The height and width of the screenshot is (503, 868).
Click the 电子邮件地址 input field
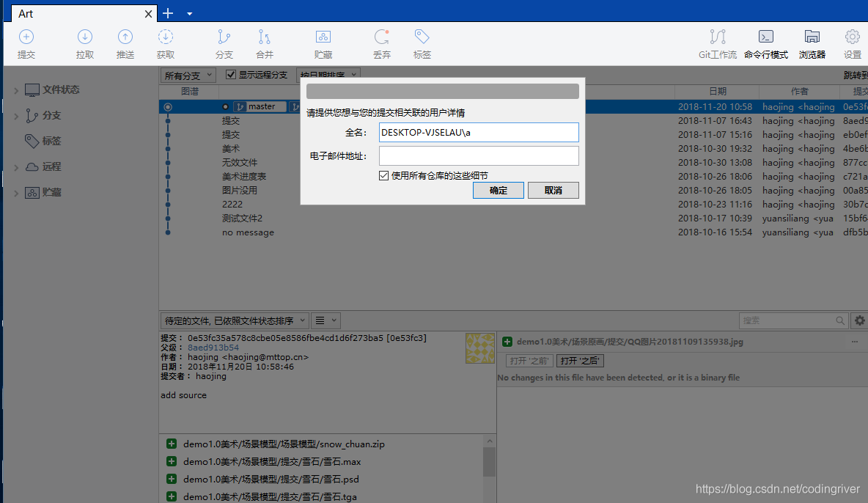click(479, 155)
